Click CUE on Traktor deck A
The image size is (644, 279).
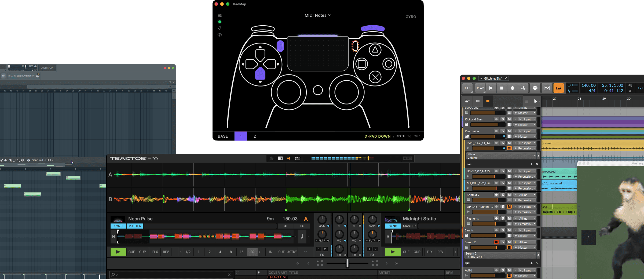[131, 252]
